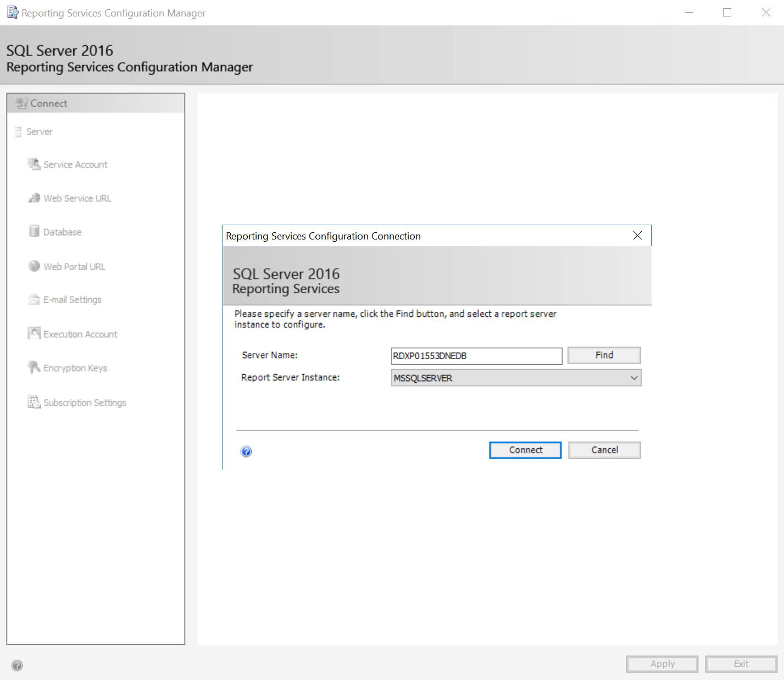Click the Connect button in the dialog
Viewport: 784px width, 680px height.
pyautogui.click(x=525, y=450)
